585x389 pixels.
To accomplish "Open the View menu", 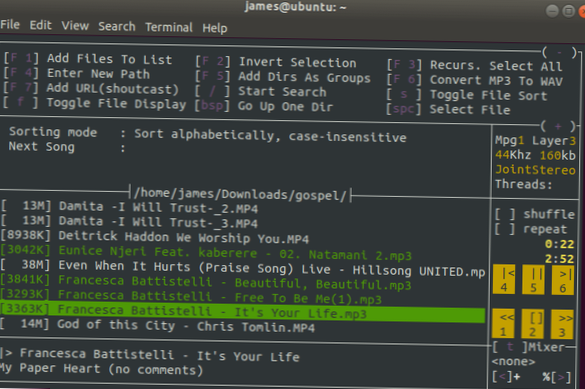I will click(75, 26).
